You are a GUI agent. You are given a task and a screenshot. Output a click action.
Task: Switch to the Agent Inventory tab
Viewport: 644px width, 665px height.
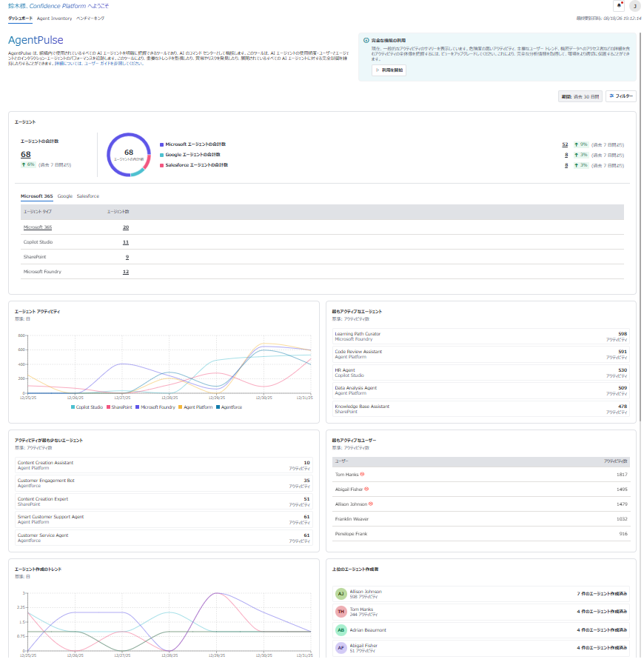[54, 19]
